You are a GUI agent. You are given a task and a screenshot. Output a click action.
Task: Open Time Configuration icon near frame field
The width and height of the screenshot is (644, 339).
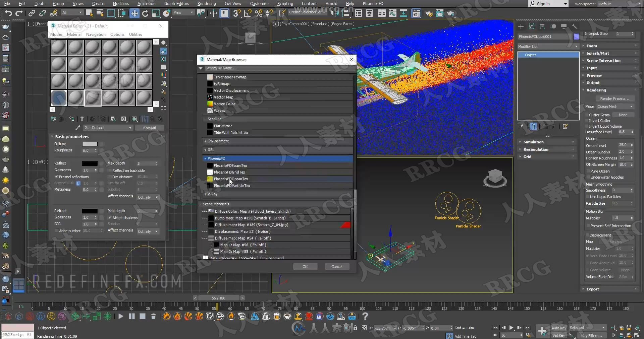(x=528, y=335)
